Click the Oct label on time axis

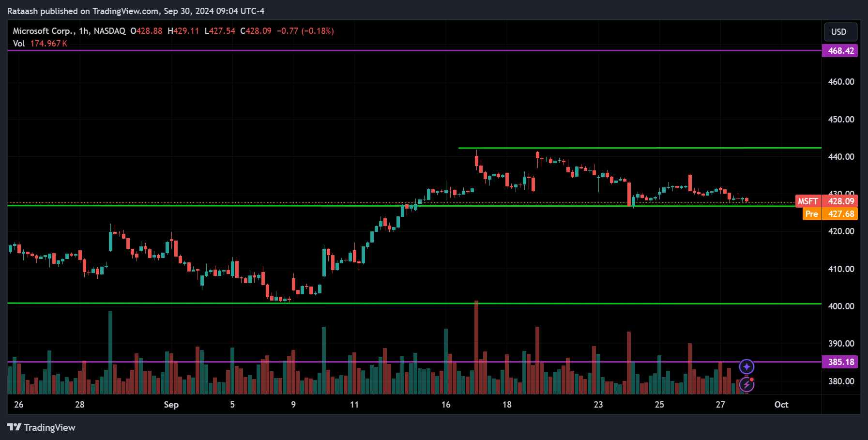[x=781, y=405]
